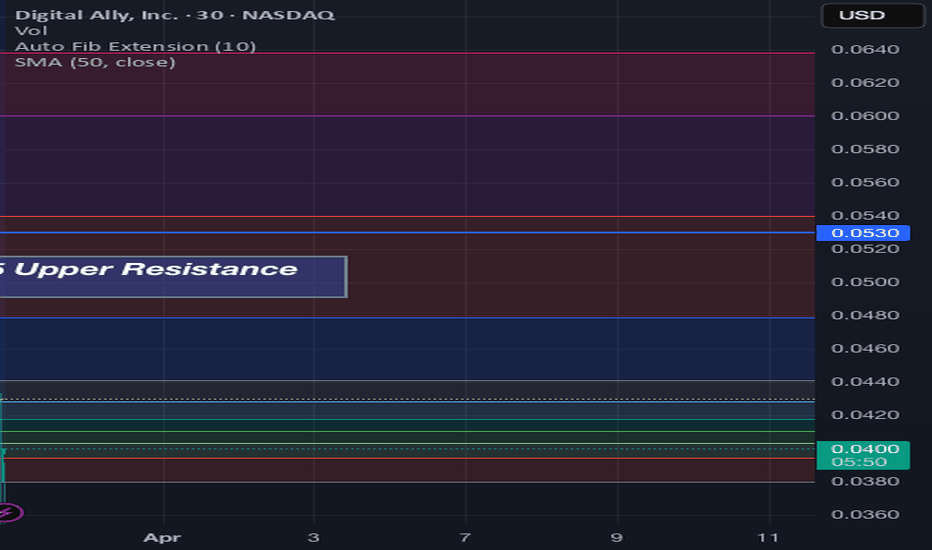Click the purple lightning event icon

[8, 512]
